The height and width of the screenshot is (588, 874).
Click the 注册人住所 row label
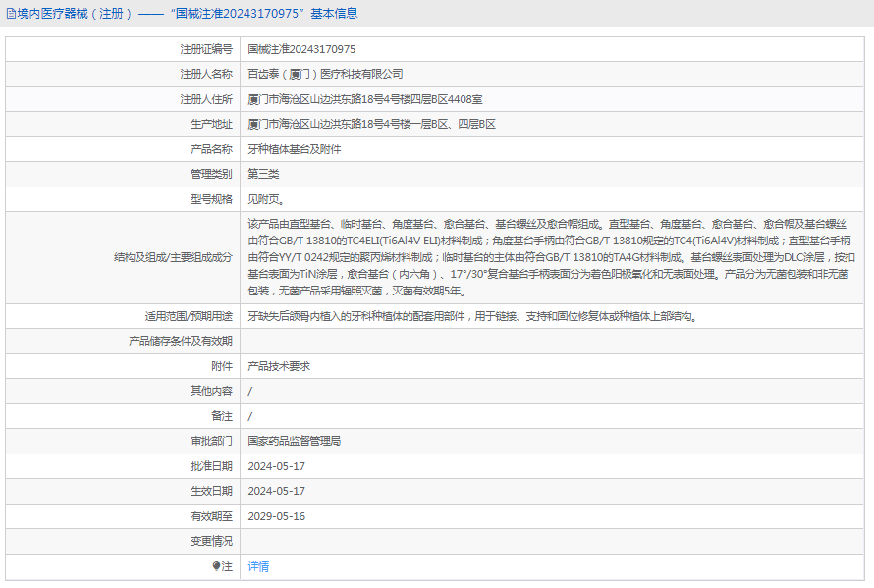click(206, 99)
